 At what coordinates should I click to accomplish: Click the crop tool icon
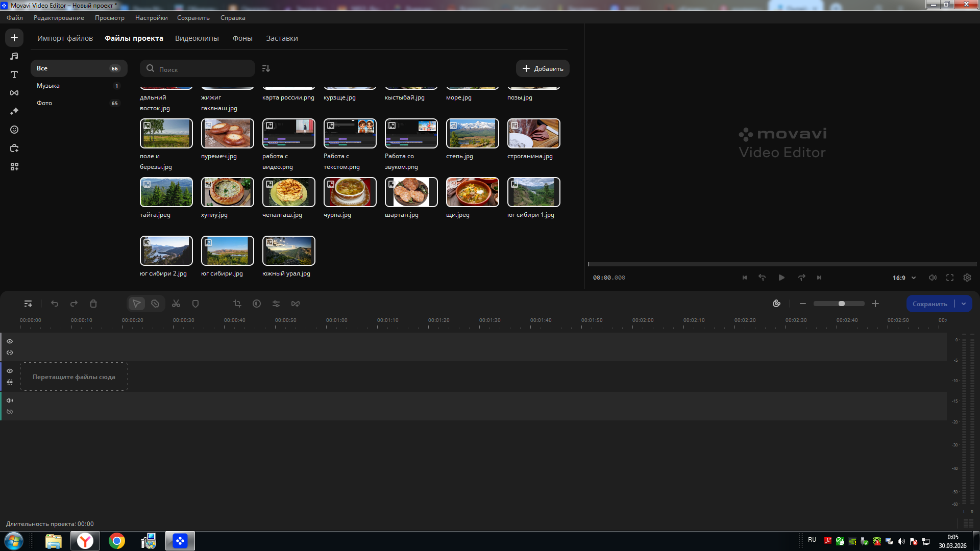pyautogui.click(x=237, y=304)
